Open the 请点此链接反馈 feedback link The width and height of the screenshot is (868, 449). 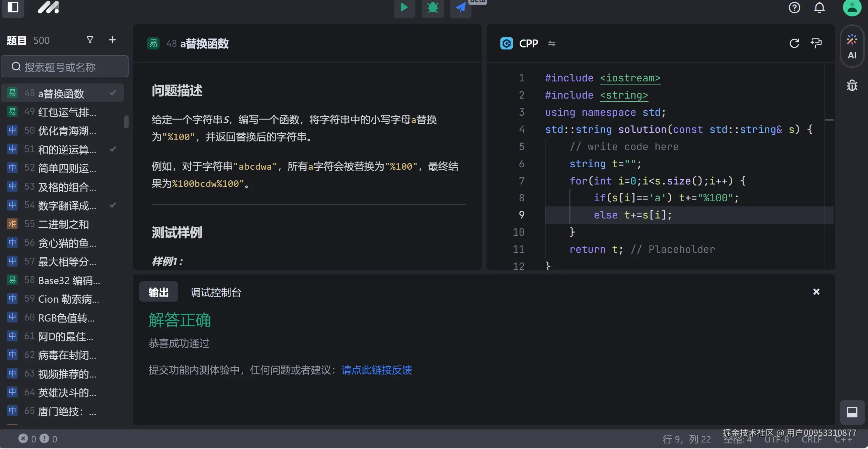point(377,370)
